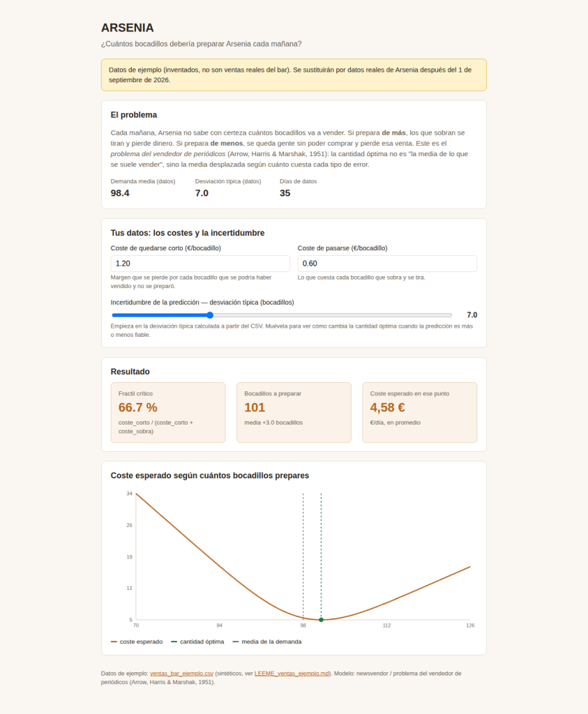Image resolution: width=588 pixels, height=714 pixels.
Task: Click the 'Fractil crítico' result card
Action: click(x=168, y=413)
